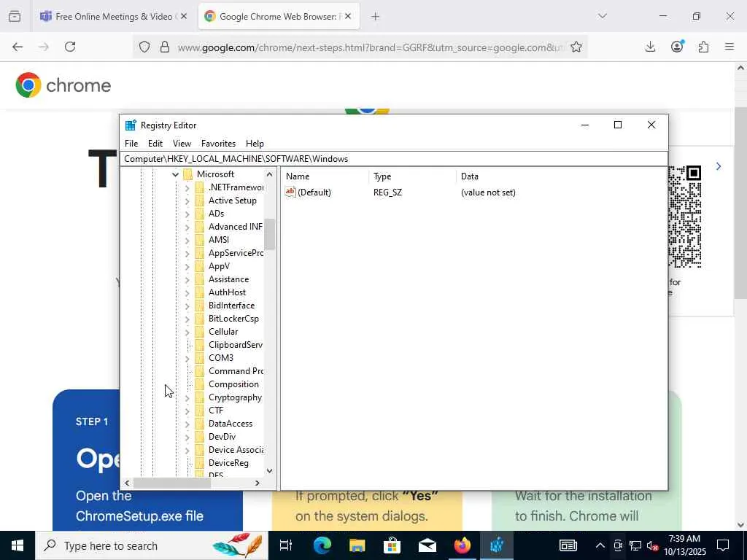Show hidden system tray icons
The height and width of the screenshot is (560, 747).
(x=600, y=545)
